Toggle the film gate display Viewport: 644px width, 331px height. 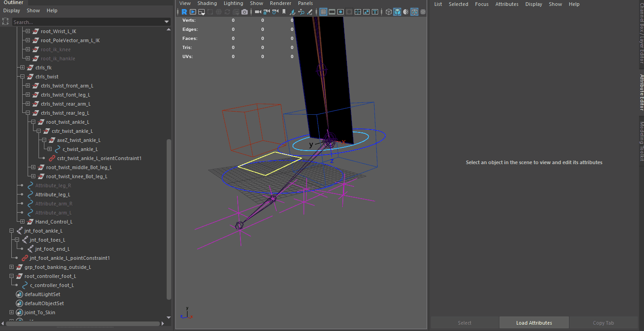click(332, 12)
